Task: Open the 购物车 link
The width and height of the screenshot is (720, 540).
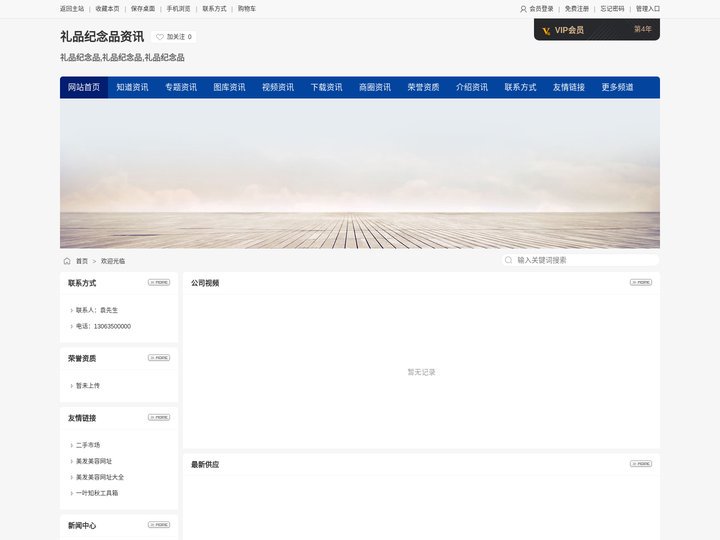Action: (247, 9)
